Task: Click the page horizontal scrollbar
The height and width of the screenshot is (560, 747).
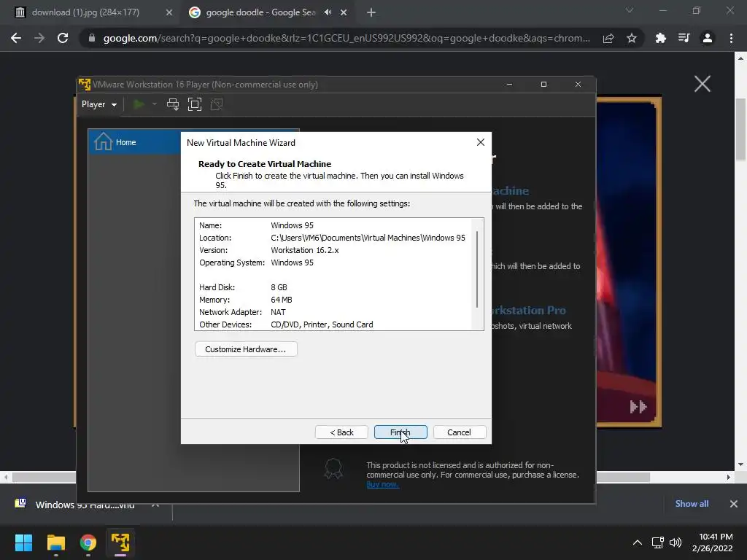Action: click(x=331, y=477)
